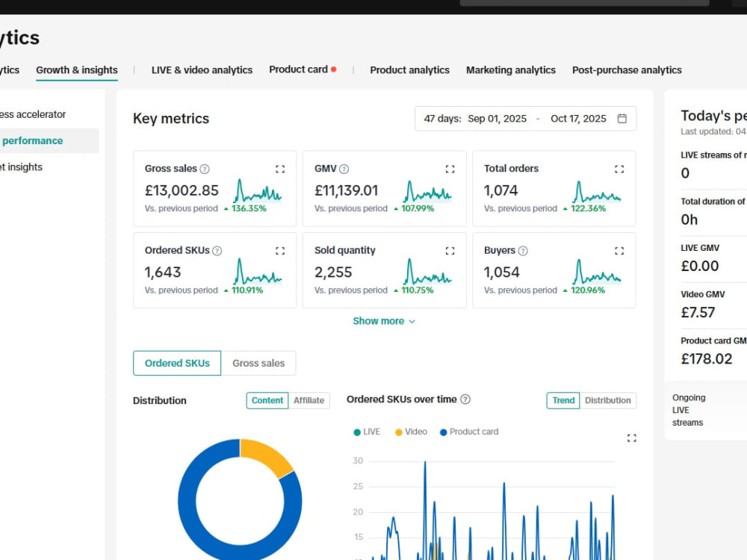The image size is (747, 560).
Task: Go to the Product analytics tab
Action: pyautogui.click(x=409, y=70)
